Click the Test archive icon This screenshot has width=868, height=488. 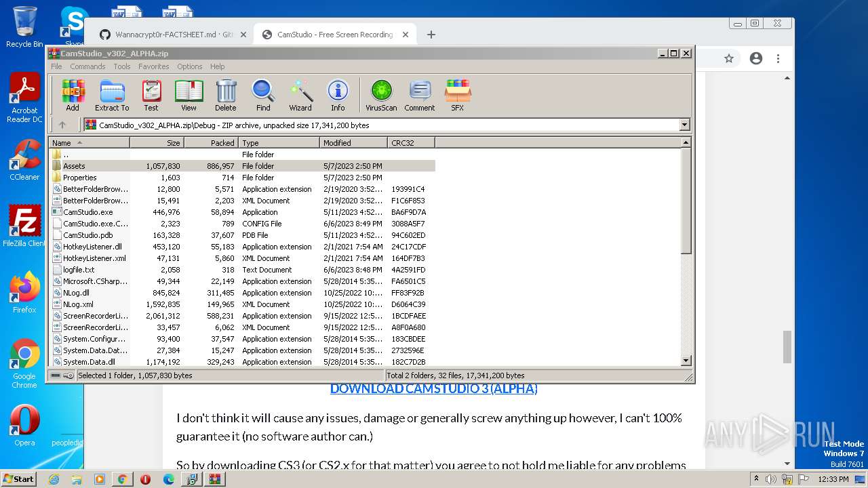pos(151,95)
